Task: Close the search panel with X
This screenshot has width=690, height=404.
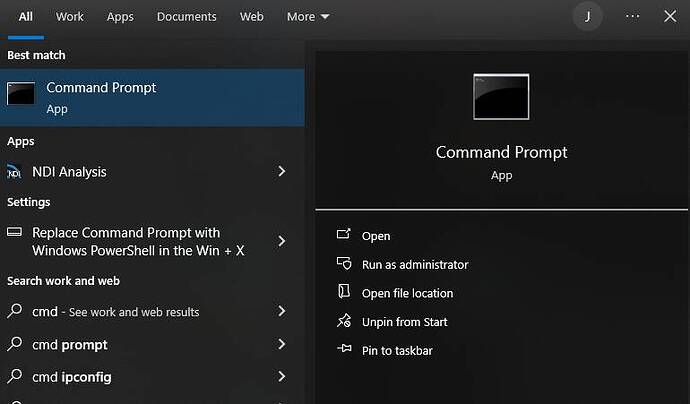Action: 670,16
